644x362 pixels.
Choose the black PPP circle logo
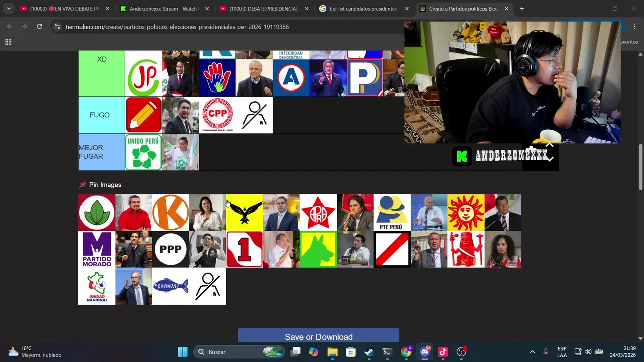point(171,249)
